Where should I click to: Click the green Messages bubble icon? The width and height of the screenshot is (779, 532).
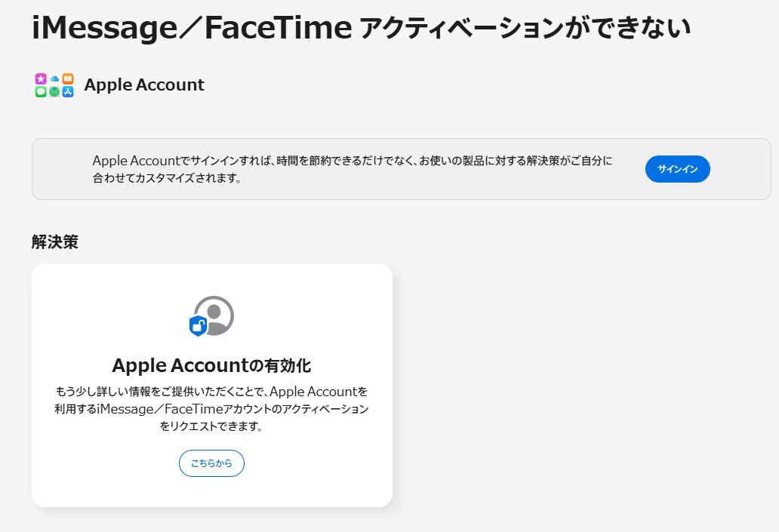point(41,91)
